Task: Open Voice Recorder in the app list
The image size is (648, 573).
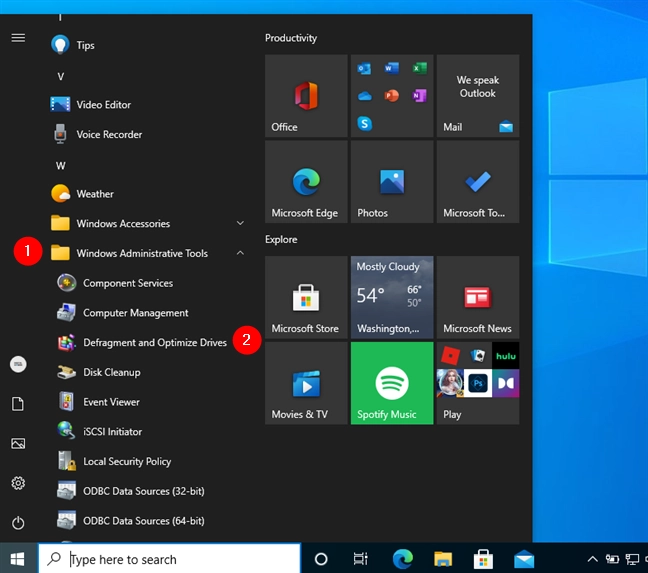Action: pyautogui.click(x=147, y=134)
